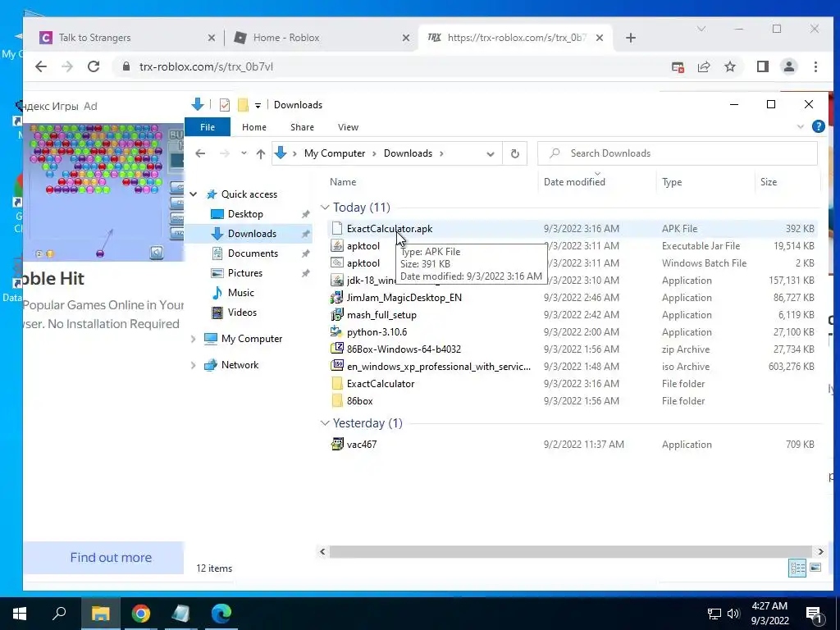The image size is (840, 630).
Task: Open Customize Quick Access Toolbar dropdown
Action: pyautogui.click(x=258, y=106)
